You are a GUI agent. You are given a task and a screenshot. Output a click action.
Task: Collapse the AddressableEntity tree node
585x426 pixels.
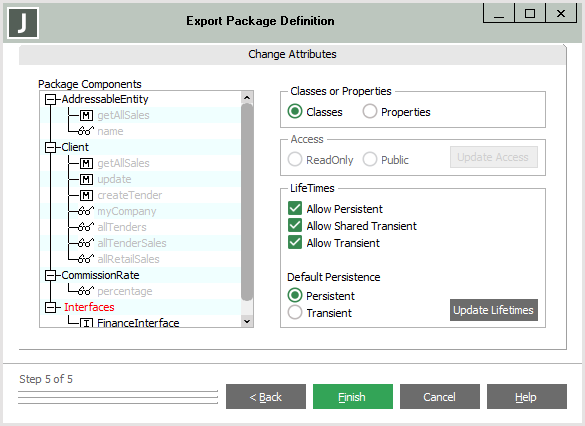50,99
